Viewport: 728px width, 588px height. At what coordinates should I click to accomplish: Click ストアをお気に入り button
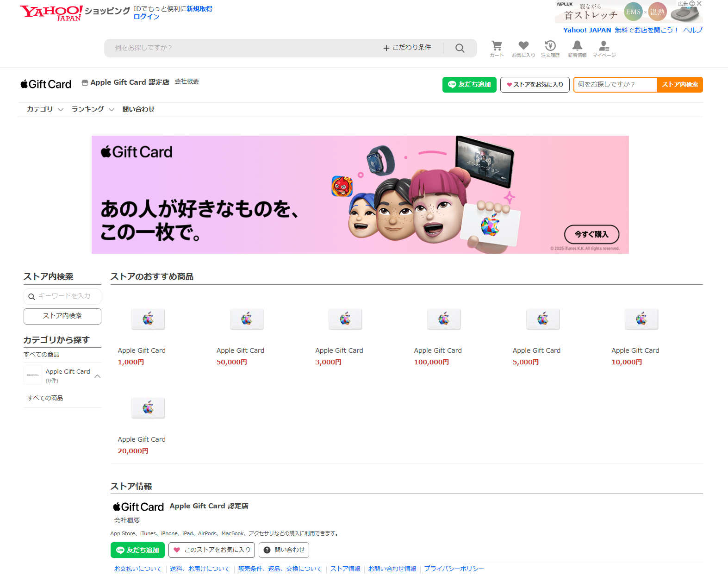pos(535,85)
